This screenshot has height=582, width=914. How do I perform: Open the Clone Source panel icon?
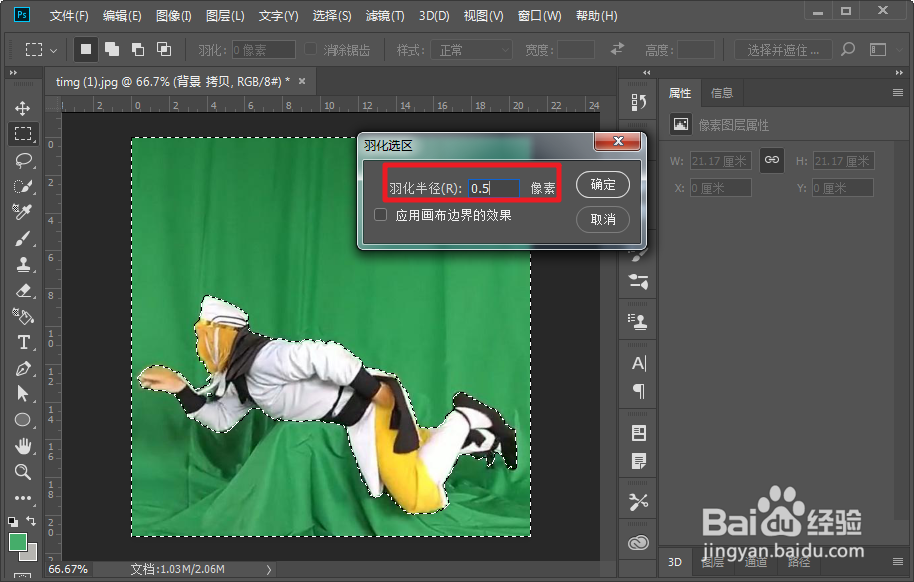638,321
